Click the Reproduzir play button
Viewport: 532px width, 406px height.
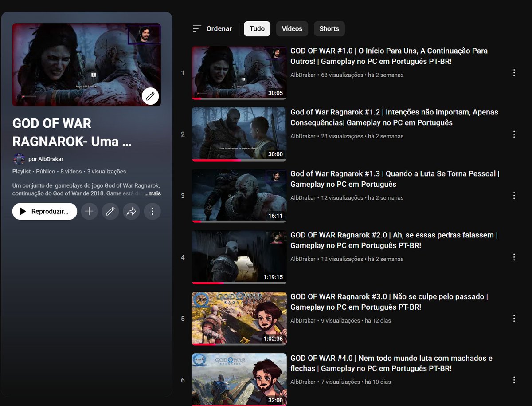(x=45, y=212)
